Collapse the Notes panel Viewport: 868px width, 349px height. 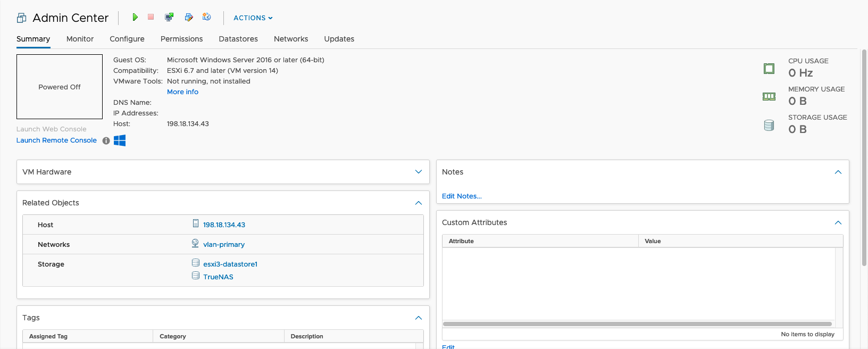tap(838, 172)
